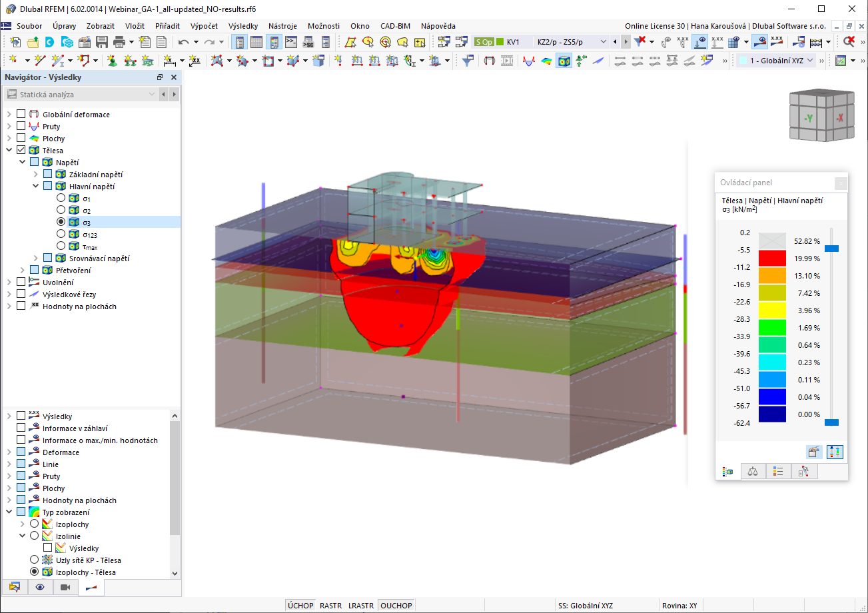Click the solids results cube icon in the toolbar
The image size is (868, 613).
tap(564, 61)
